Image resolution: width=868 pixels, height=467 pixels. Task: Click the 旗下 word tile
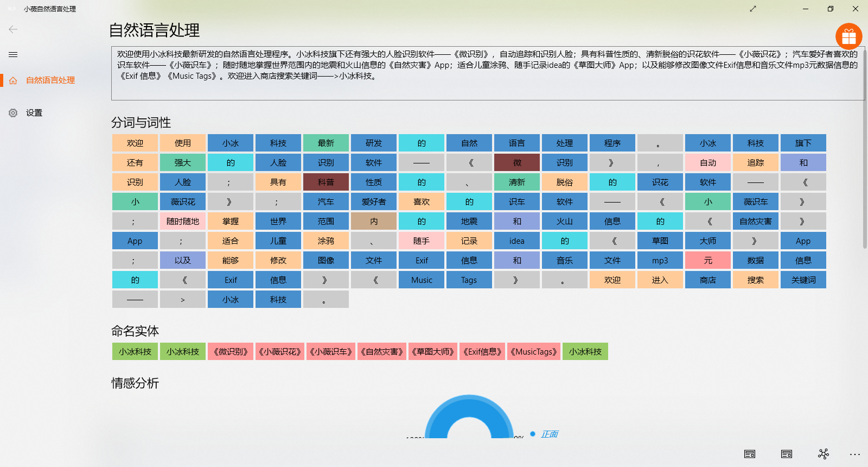coord(803,143)
